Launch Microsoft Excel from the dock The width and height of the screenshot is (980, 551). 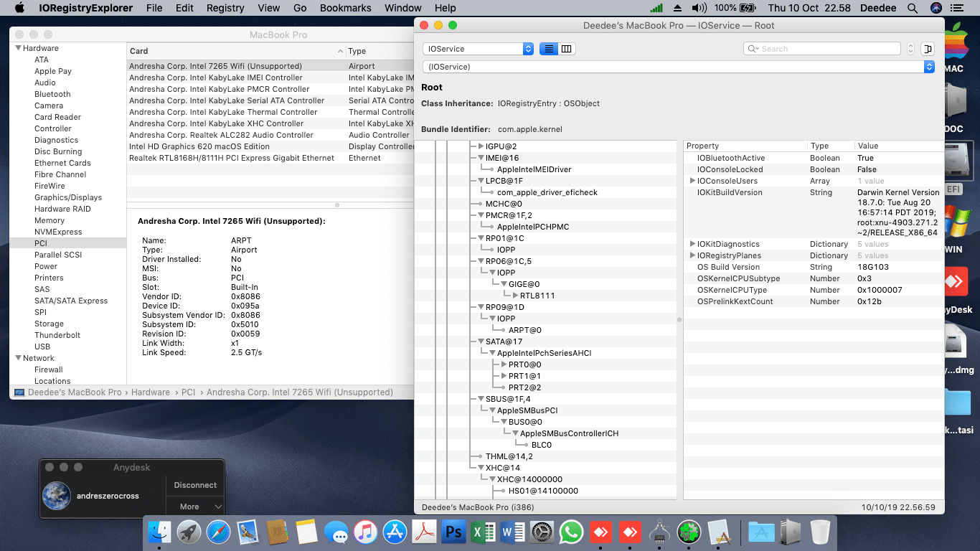coord(483,532)
